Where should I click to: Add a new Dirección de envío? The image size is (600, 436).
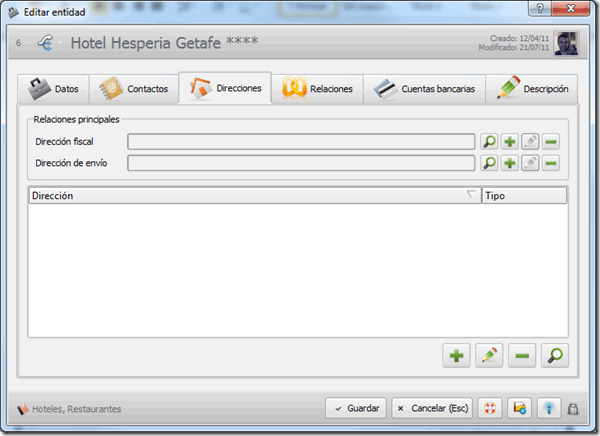510,163
